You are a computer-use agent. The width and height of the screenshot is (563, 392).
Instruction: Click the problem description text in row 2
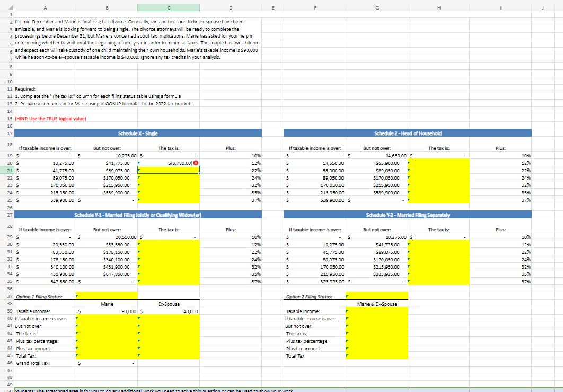pyautogui.click(x=129, y=22)
